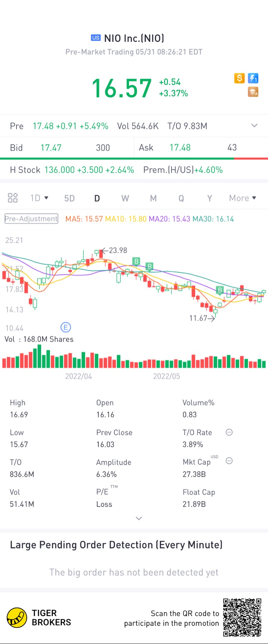Open the H Stock quote row
Screen dimensions: 268x644
[134, 170]
